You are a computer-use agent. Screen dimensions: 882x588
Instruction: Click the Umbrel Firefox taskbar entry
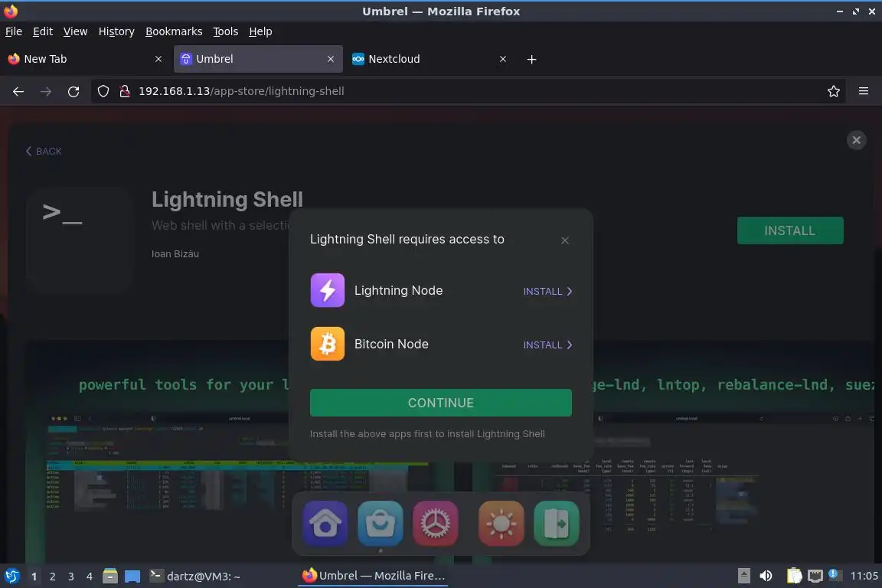pyautogui.click(x=374, y=576)
